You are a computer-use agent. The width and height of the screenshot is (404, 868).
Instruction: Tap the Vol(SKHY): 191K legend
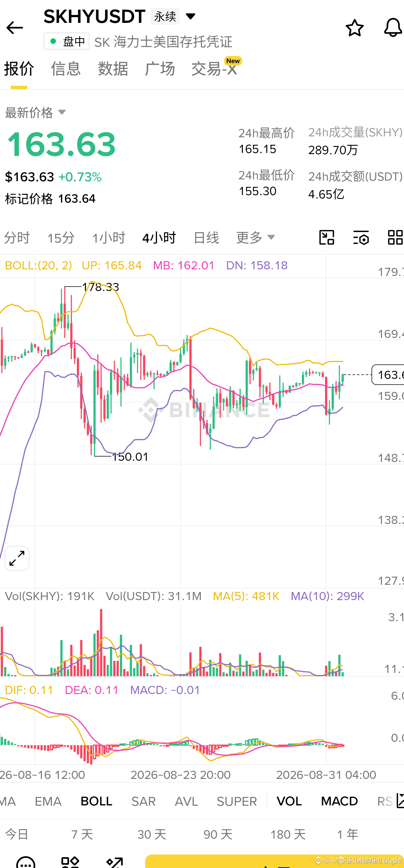tap(50, 596)
